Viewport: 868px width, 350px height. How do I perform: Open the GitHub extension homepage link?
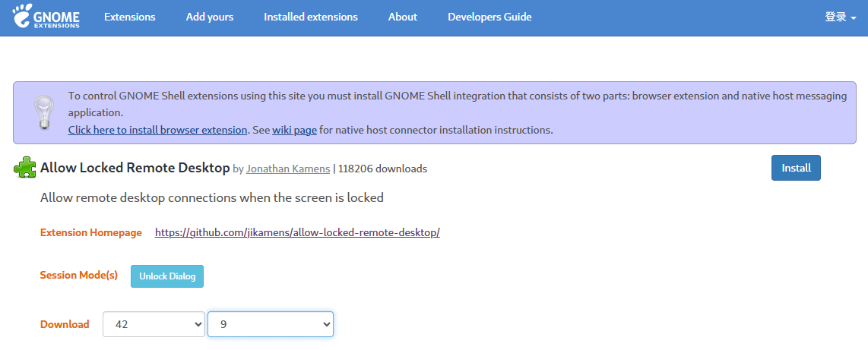[297, 232]
